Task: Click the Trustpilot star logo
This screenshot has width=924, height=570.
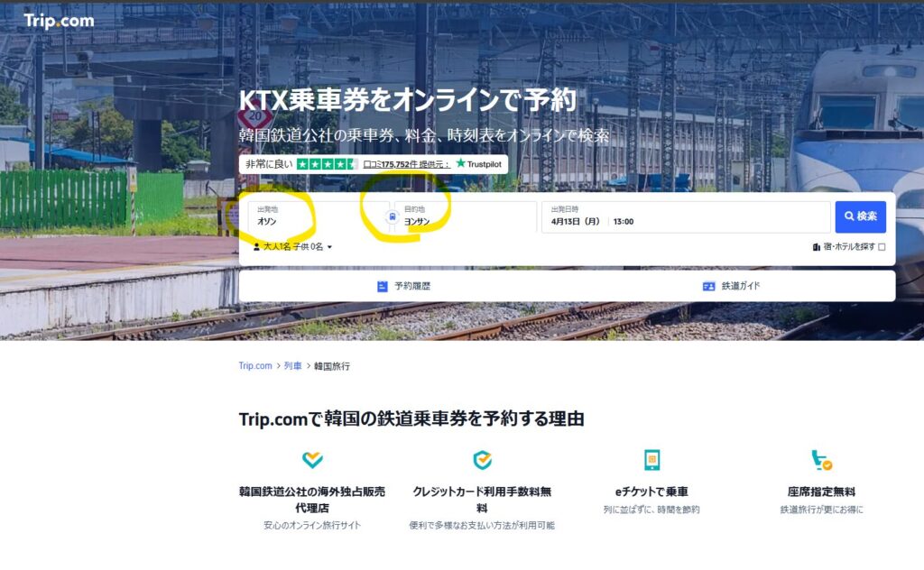Action: click(461, 163)
